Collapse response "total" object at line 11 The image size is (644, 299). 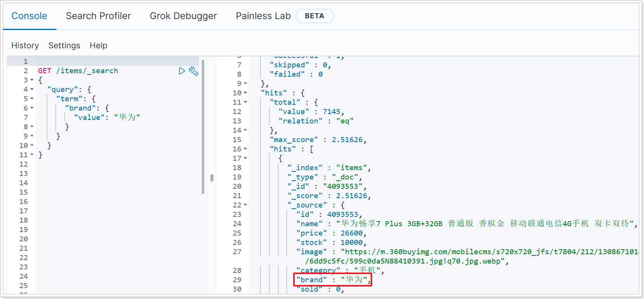pos(245,102)
